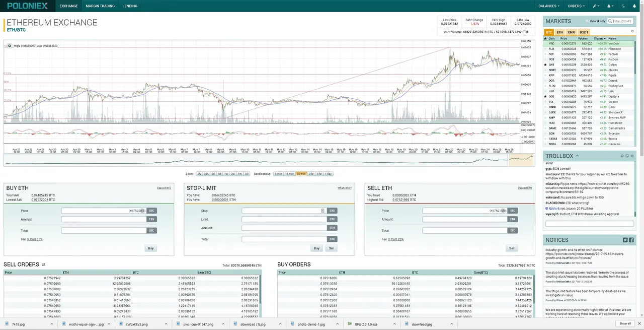Open the Deposit ETH link
644x330 pixels.
525,188
